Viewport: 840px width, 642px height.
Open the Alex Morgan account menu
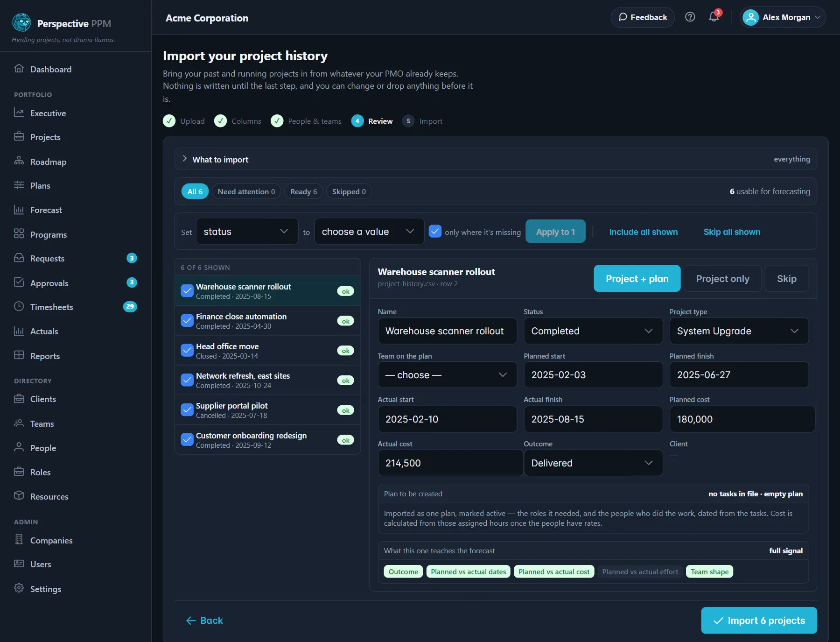tap(782, 17)
